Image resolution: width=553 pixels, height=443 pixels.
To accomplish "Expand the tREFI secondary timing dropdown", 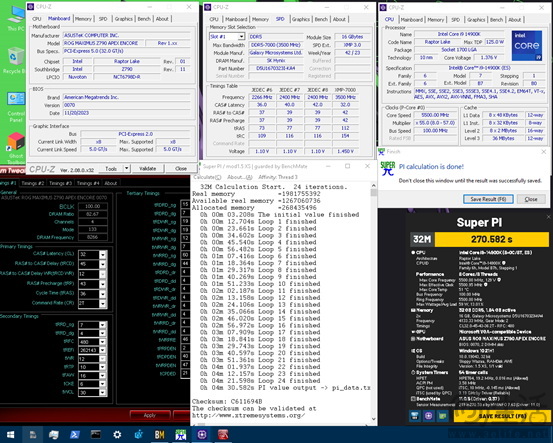I will click(102, 350).
